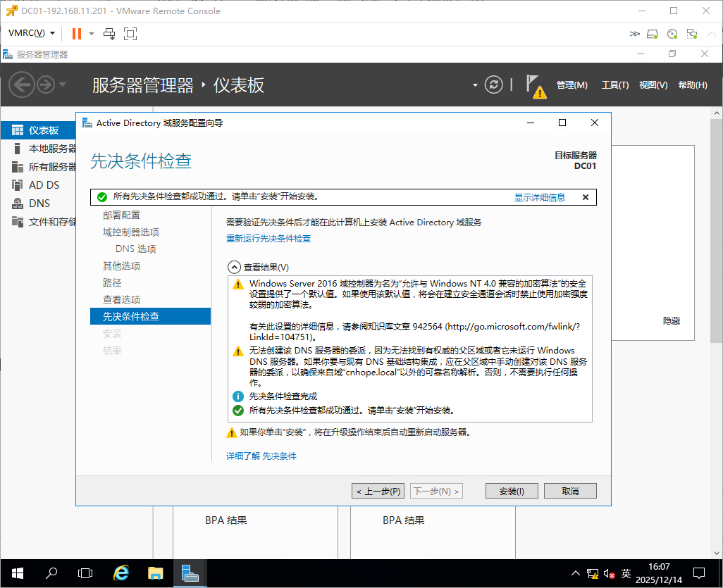Click the 重新运行先决条件检查 link
Image resolution: width=723 pixels, height=588 pixels.
coord(268,238)
